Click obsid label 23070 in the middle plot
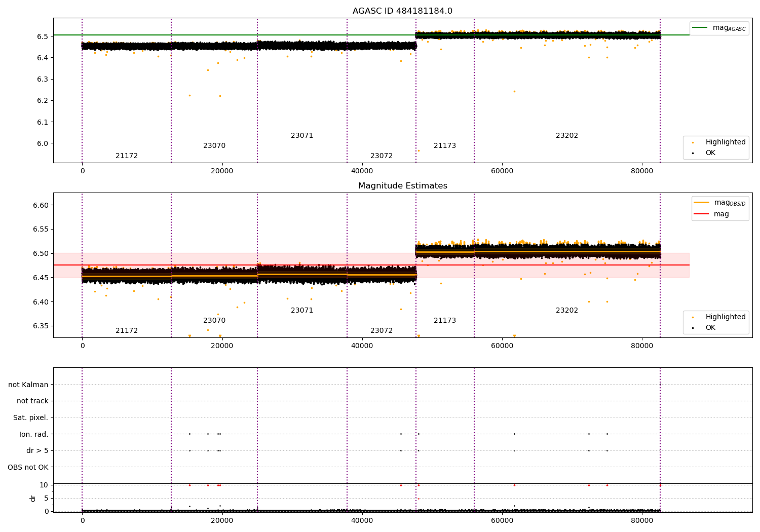The width and height of the screenshot is (760, 532). pos(214,321)
